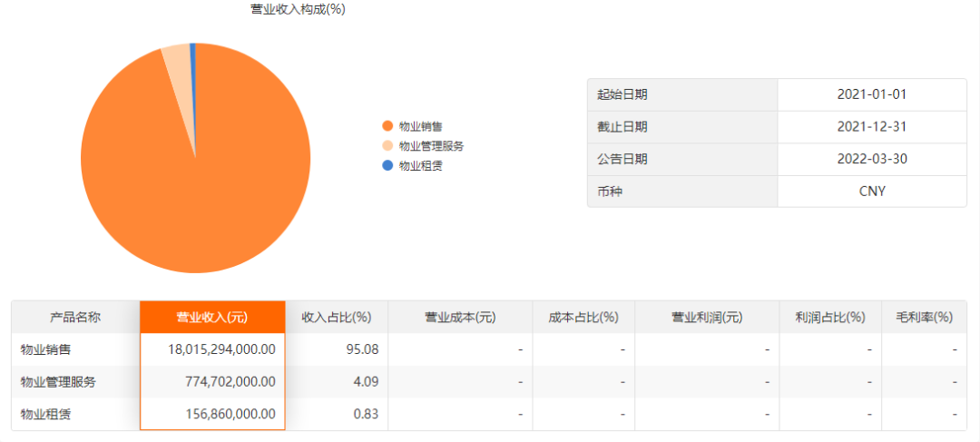Screen dimensions: 980x442
Task: Toggle 物业管理服务 legend item
Action: pyautogui.click(x=423, y=146)
